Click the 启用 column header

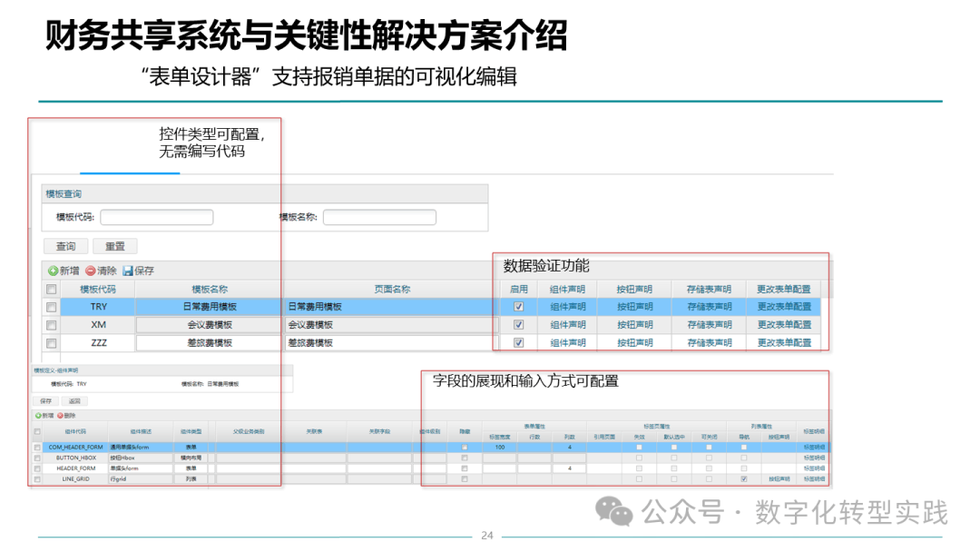pos(519,290)
